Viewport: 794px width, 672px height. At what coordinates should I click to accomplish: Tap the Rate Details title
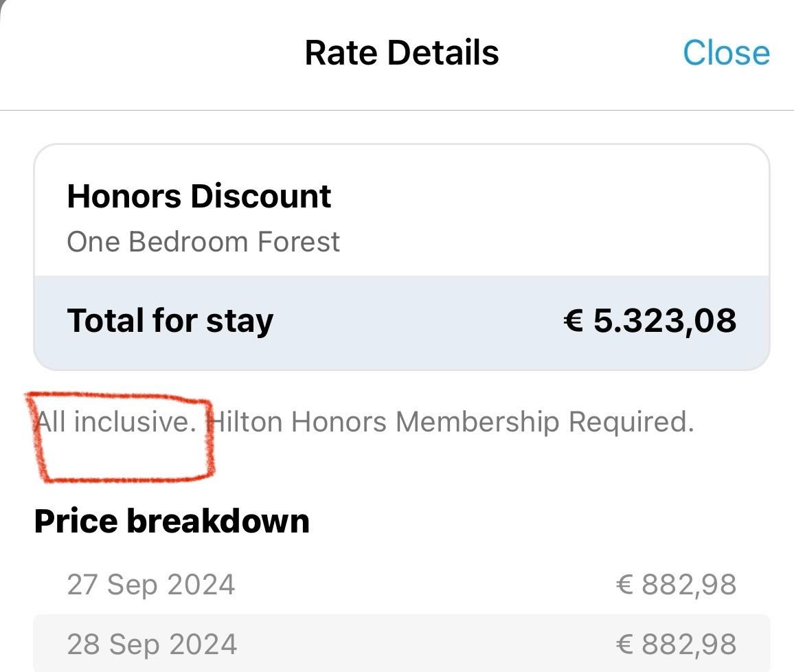pyautogui.click(x=401, y=53)
